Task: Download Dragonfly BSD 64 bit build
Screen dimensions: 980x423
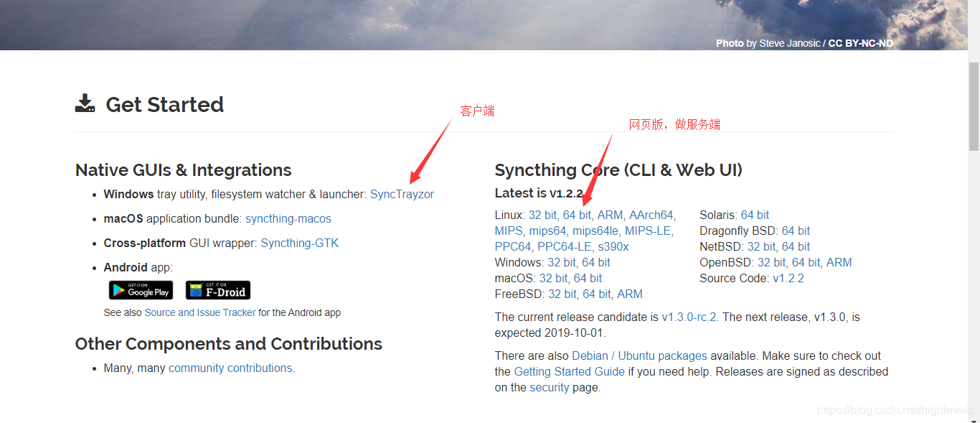Action: (x=796, y=231)
